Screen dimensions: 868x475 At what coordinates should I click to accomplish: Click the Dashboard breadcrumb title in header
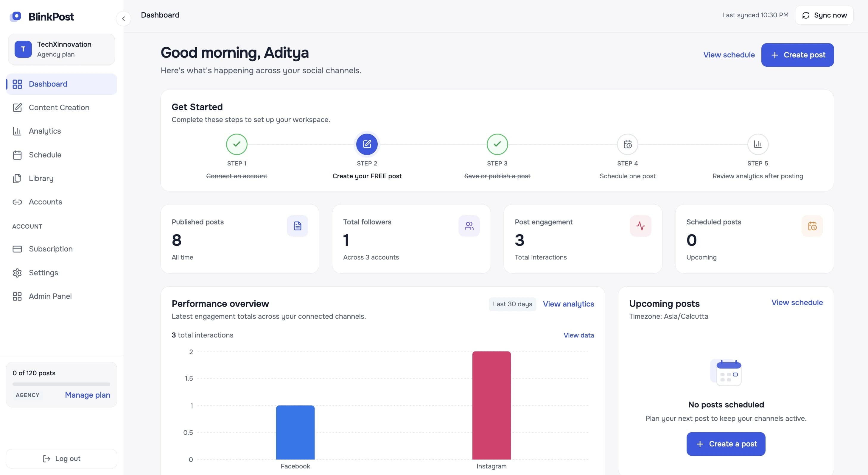click(x=160, y=15)
